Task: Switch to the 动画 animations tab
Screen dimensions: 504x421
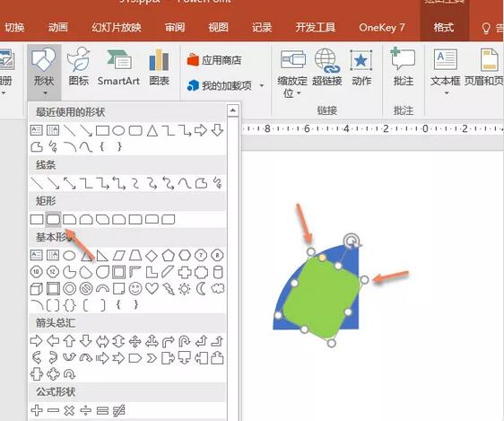Action: click(x=58, y=27)
